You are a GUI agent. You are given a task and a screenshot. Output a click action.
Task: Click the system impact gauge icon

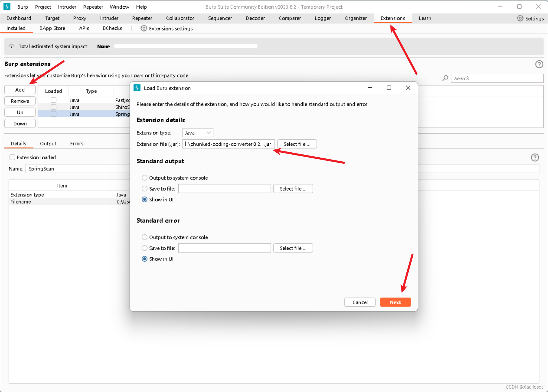pos(11,46)
